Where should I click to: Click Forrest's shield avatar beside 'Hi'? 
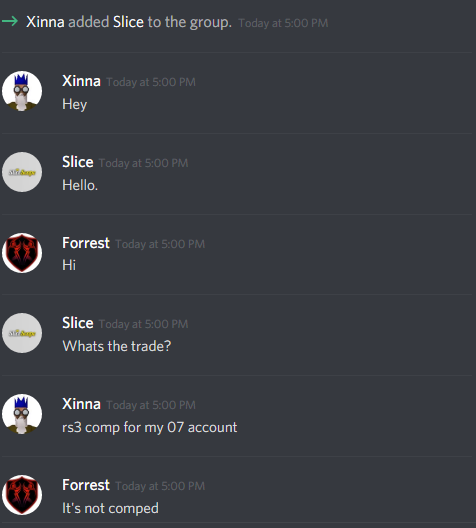(22, 253)
